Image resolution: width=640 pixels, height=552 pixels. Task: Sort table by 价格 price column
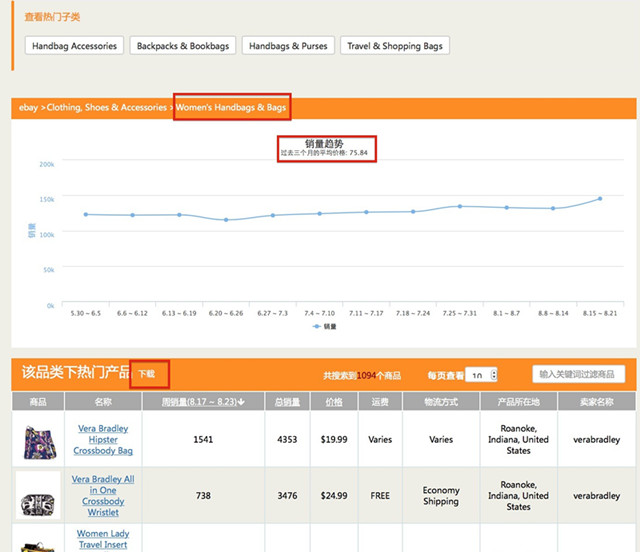point(335,401)
